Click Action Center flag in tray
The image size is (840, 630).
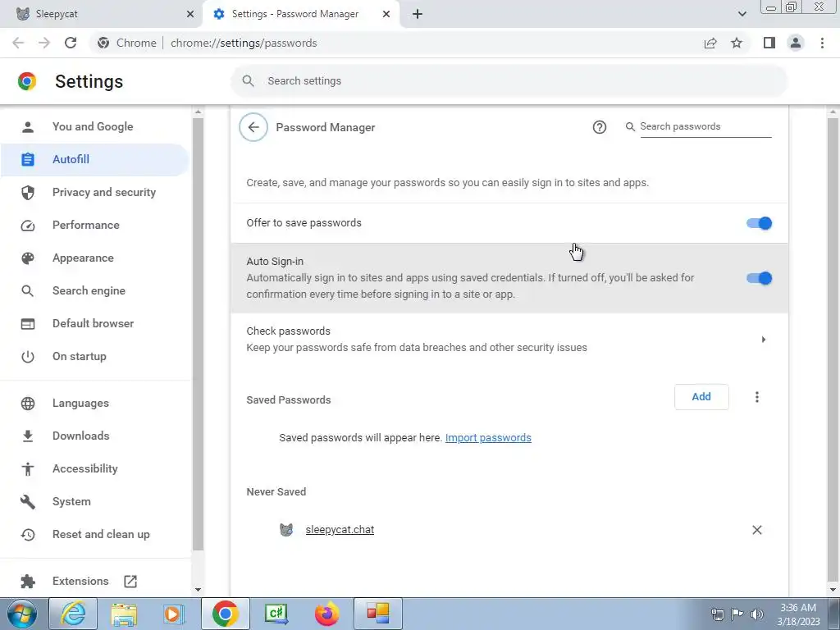(x=737, y=614)
